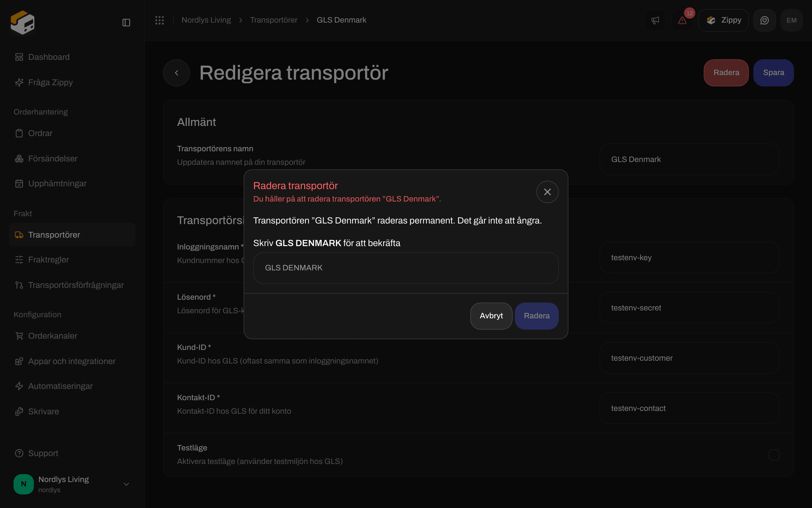Open Orderkanaler in the sidebar

[72, 336]
